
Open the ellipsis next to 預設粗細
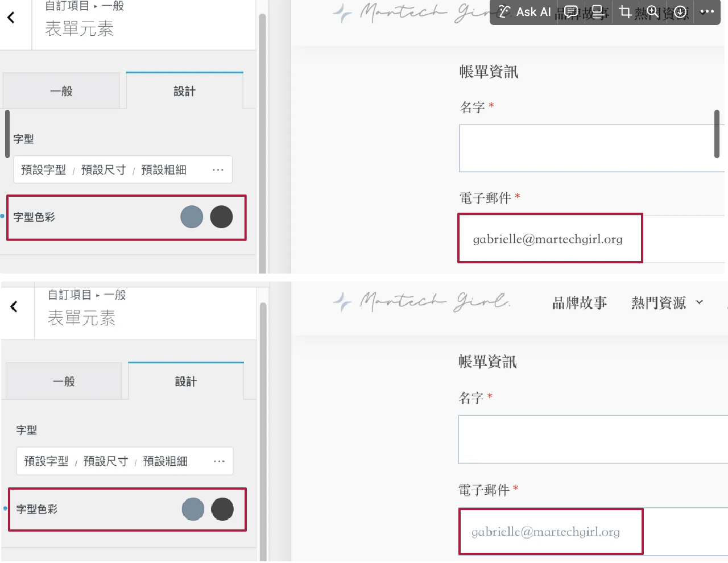(x=218, y=169)
